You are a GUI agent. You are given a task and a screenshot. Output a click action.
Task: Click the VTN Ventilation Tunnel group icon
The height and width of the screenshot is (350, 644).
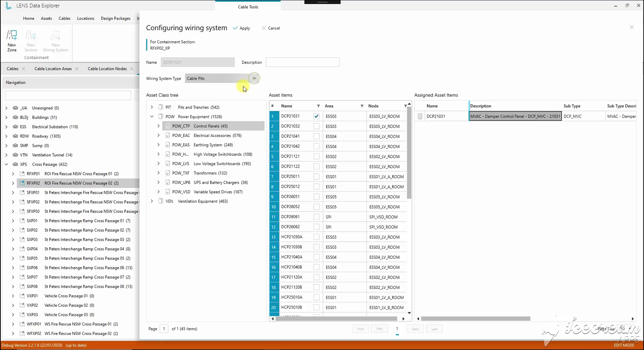pos(15,155)
